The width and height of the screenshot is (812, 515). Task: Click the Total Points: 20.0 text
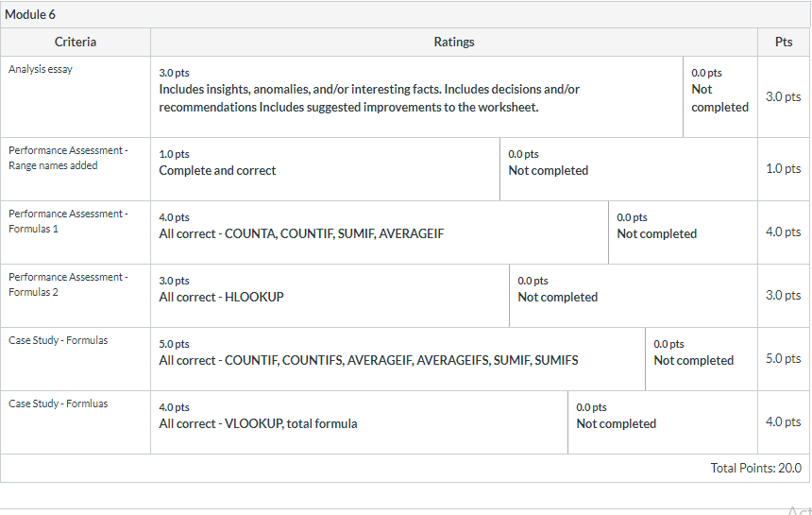click(755, 468)
